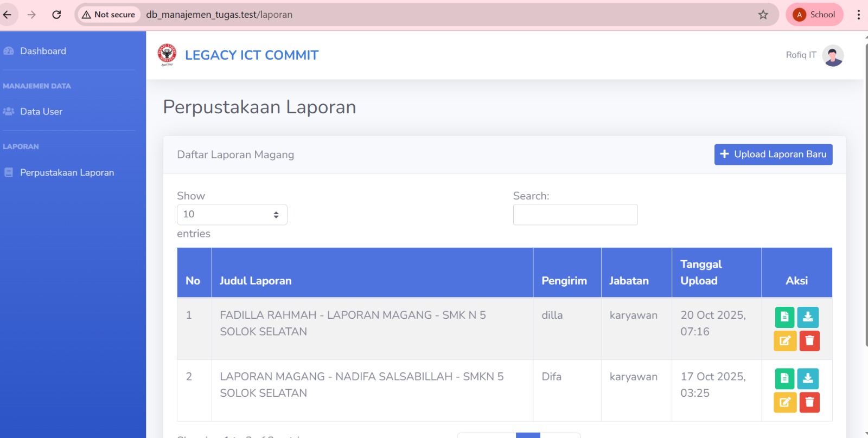The image size is (868, 438).
Task: Open Data User in the sidebar
Action: (41, 112)
